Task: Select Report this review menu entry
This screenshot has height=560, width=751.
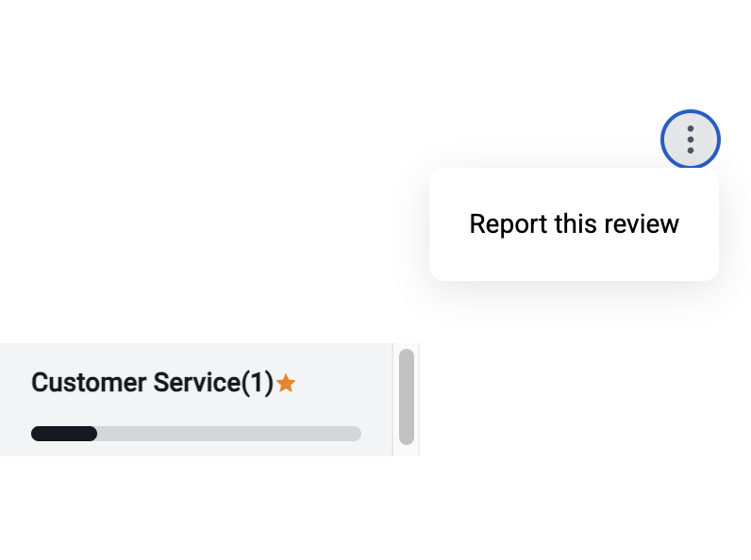Action: (574, 224)
